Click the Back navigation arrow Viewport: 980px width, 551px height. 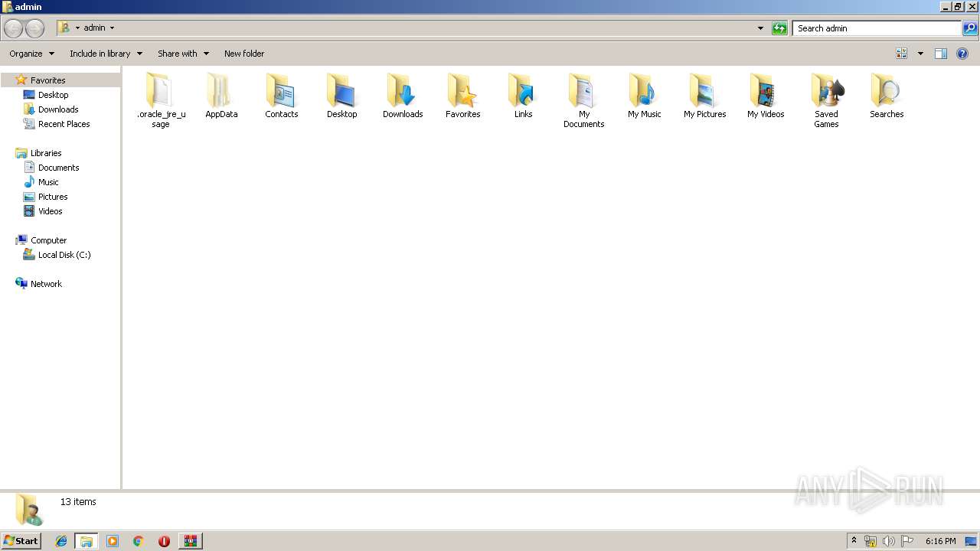point(13,28)
